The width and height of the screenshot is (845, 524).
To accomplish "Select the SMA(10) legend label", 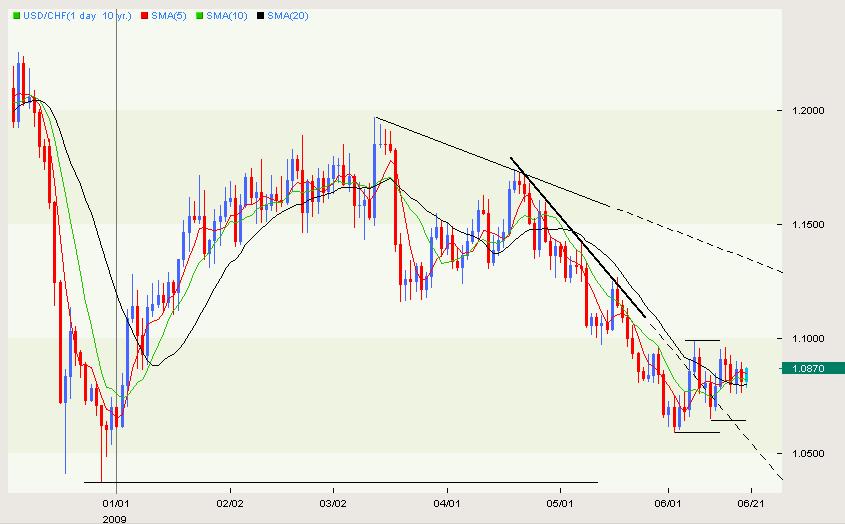I will [230, 17].
